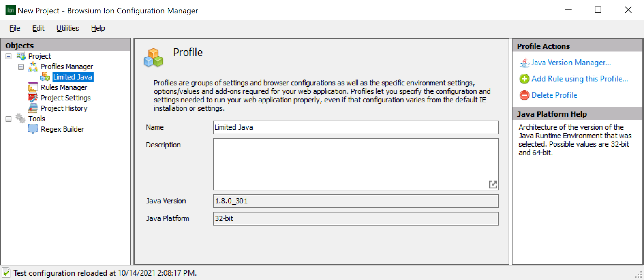Click the Java Version field label
Viewport: 644px width, 280px height.
coord(166,201)
